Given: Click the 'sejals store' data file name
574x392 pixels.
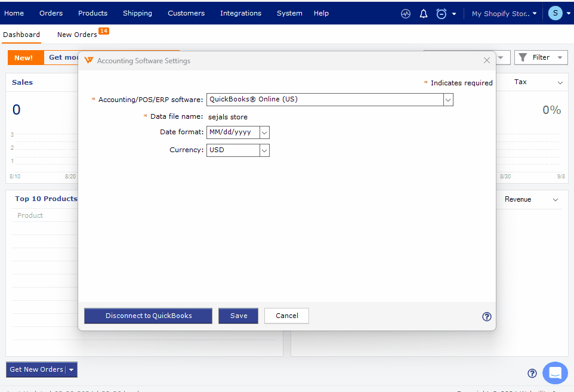Looking at the screenshot, I should [228, 117].
